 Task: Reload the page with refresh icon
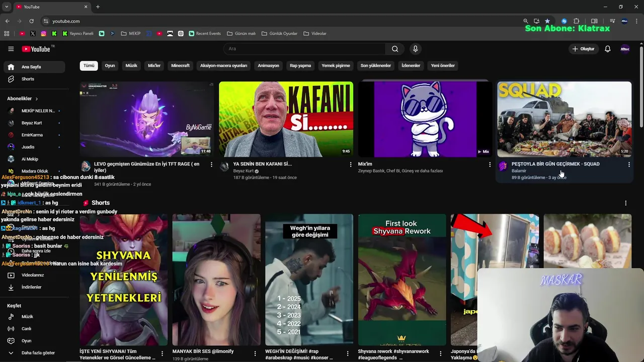[31, 21]
